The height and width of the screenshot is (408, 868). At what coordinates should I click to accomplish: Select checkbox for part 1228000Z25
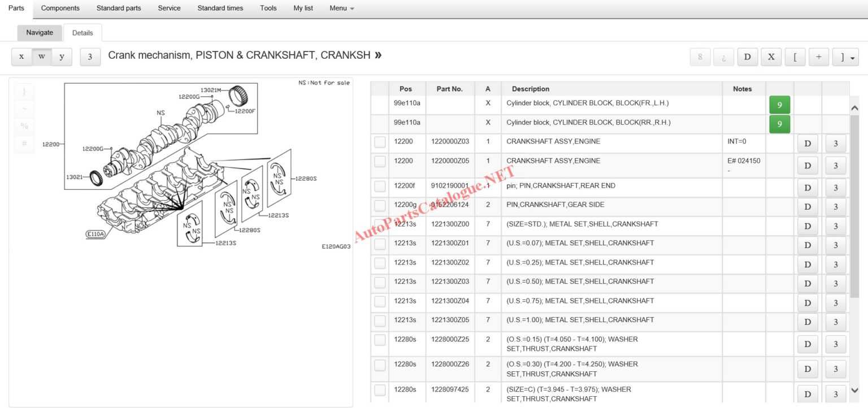pyautogui.click(x=380, y=340)
